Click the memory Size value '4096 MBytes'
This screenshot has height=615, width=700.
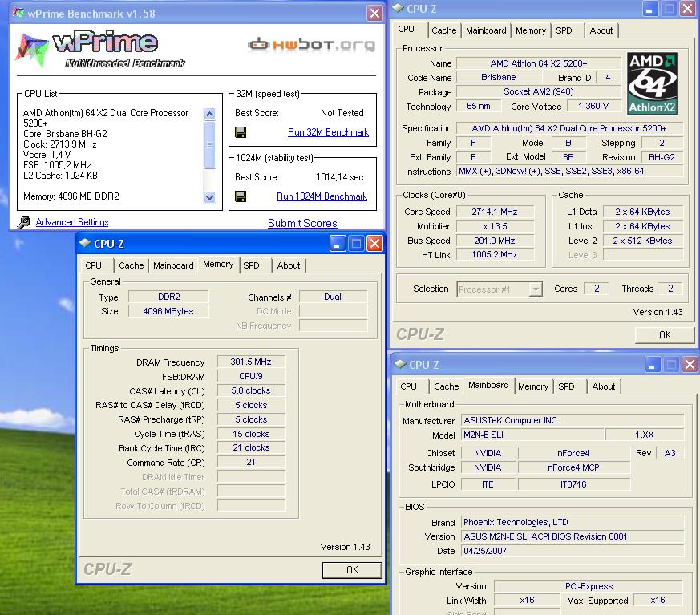point(168,311)
